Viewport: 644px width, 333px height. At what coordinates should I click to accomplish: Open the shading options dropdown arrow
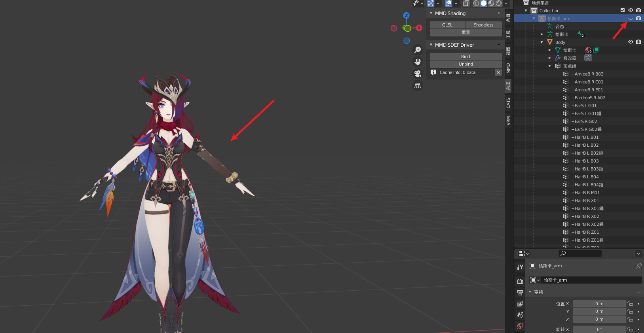click(506, 3)
